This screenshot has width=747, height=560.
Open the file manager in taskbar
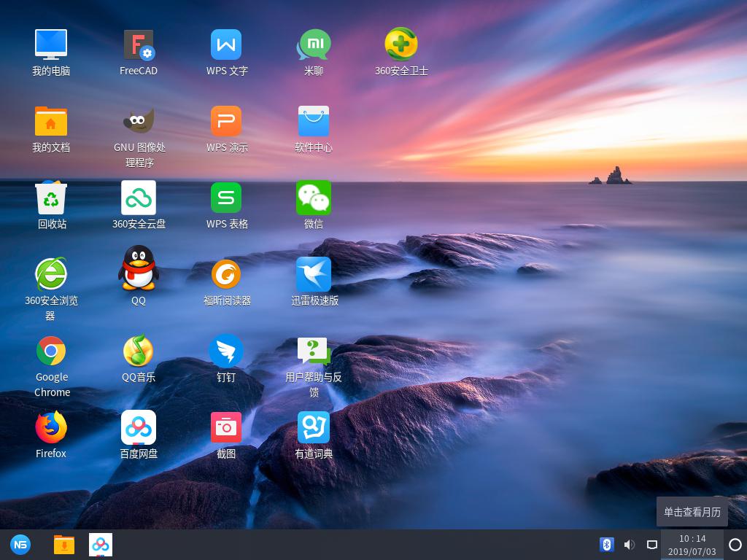coord(64,545)
